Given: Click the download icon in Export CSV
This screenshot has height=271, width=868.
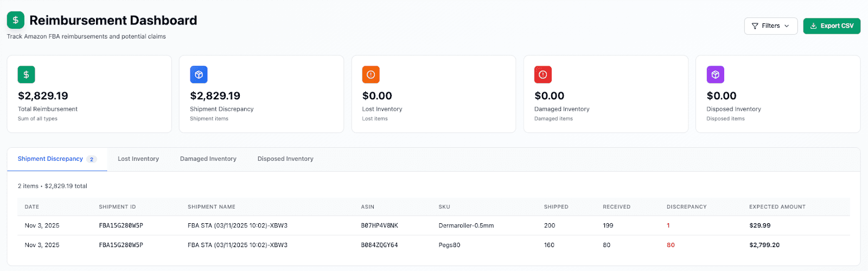Looking at the screenshot, I should (x=813, y=26).
